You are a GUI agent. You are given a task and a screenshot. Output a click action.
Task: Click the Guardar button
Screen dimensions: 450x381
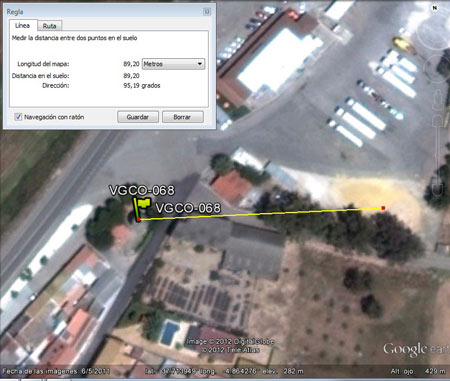138,117
